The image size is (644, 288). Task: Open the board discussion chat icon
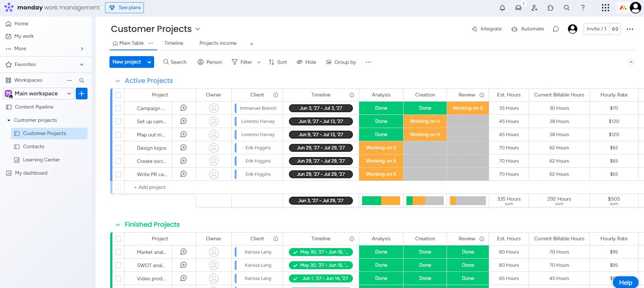(556, 29)
